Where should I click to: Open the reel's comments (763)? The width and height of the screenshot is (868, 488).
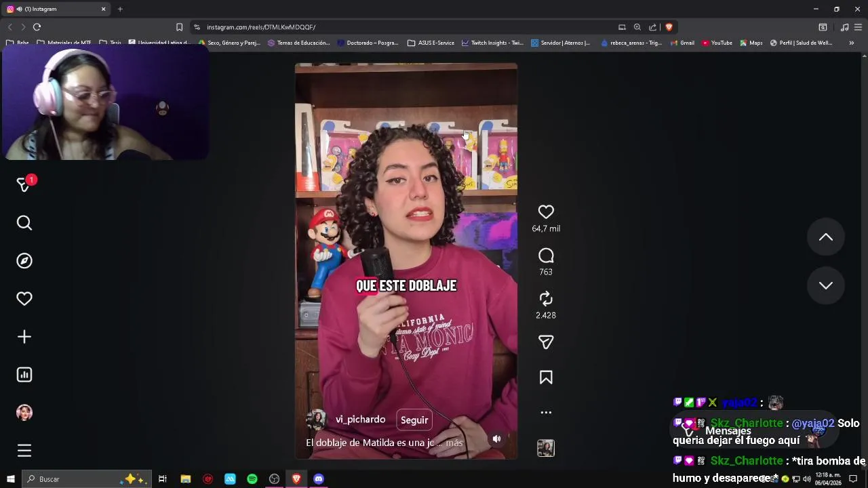tap(546, 256)
